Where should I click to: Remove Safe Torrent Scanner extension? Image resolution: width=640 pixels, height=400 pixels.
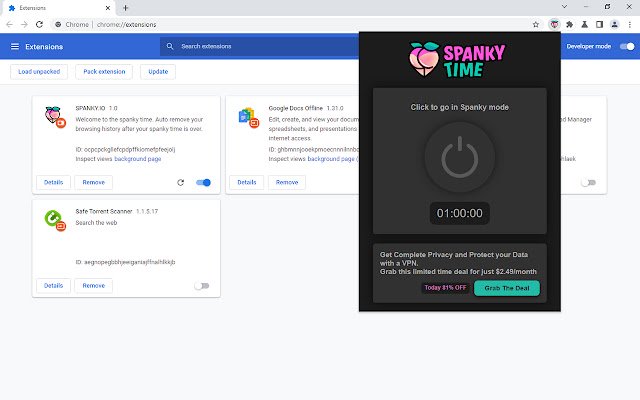(x=93, y=286)
